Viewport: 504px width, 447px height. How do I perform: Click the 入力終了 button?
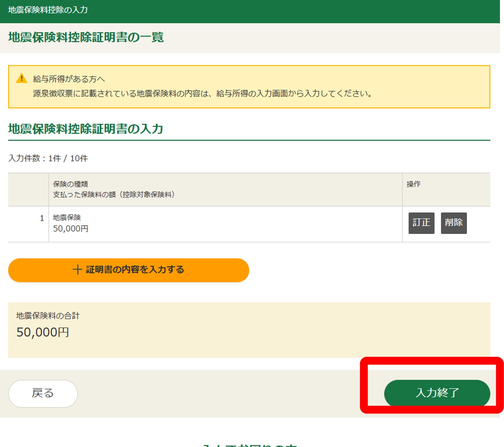437,393
